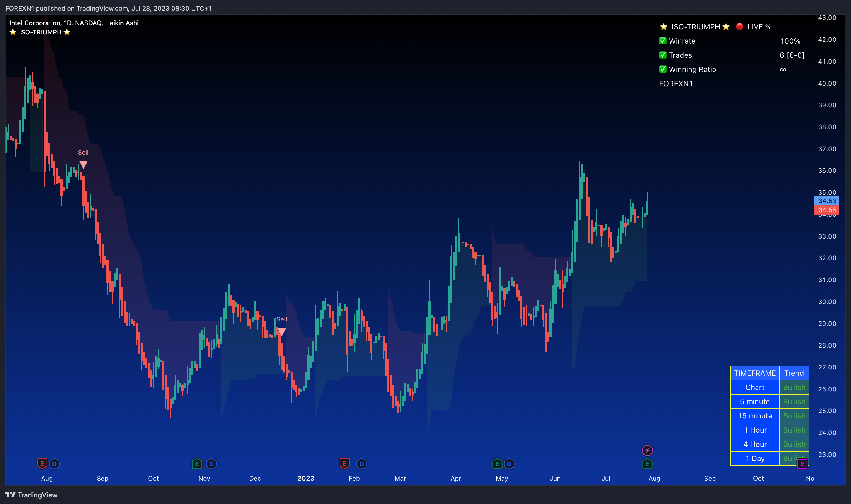The image size is (851, 504).
Task: Click the Bullish cell for 5 minute
Action: pyautogui.click(x=794, y=401)
